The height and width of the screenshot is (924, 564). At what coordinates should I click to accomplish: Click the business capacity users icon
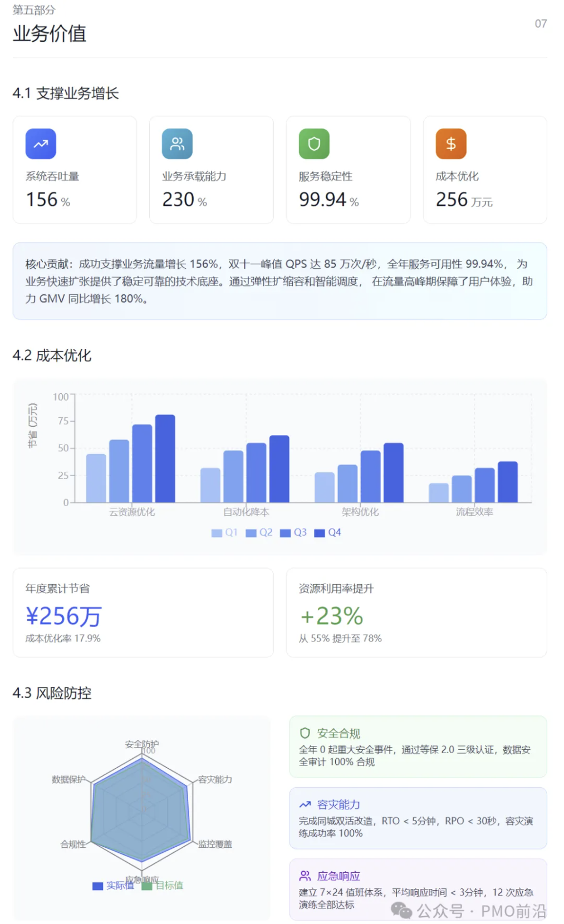[177, 144]
